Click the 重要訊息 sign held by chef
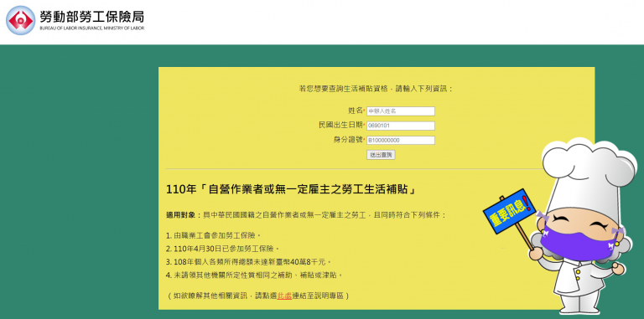 point(509,211)
